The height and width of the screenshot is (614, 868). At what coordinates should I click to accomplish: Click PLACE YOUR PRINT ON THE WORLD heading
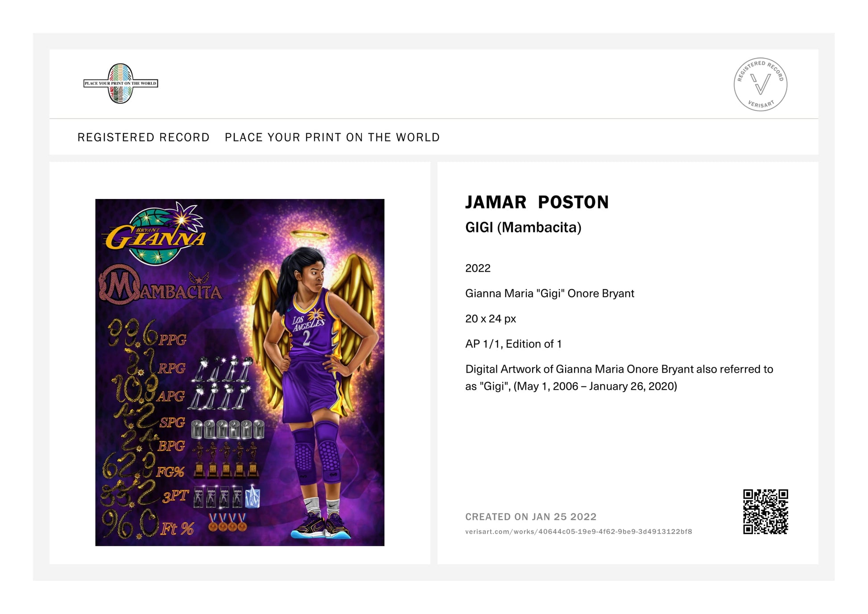tap(332, 137)
